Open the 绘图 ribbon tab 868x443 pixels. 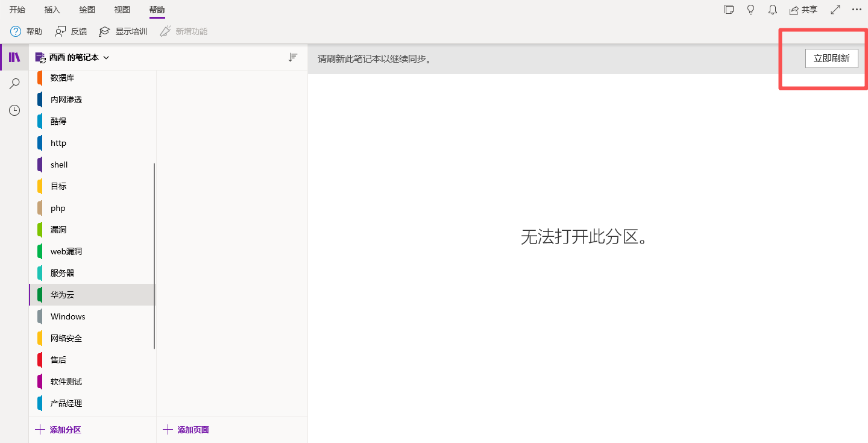click(x=87, y=10)
